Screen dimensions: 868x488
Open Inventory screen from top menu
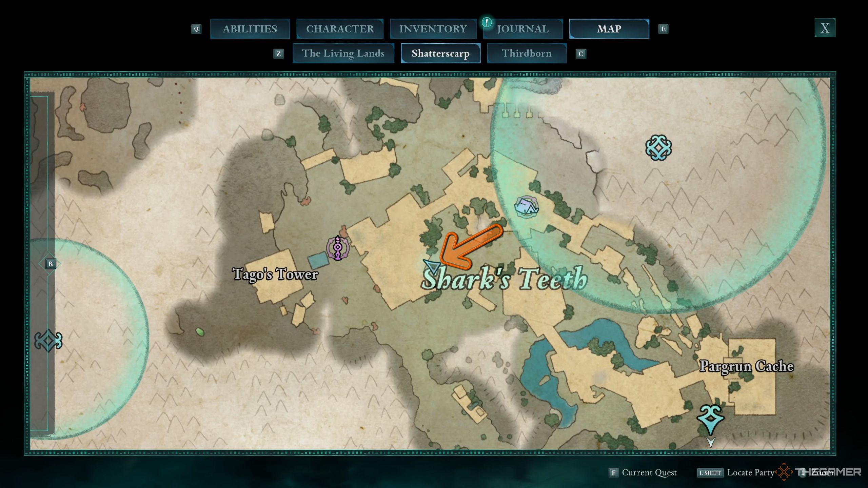pyautogui.click(x=433, y=28)
